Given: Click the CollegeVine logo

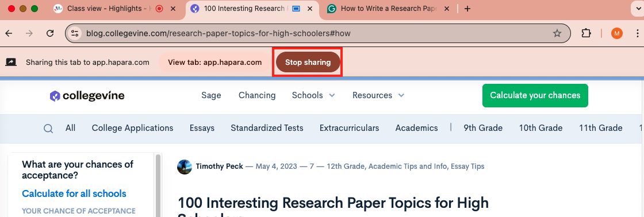Looking at the screenshot, I should (x=87, y=95).
